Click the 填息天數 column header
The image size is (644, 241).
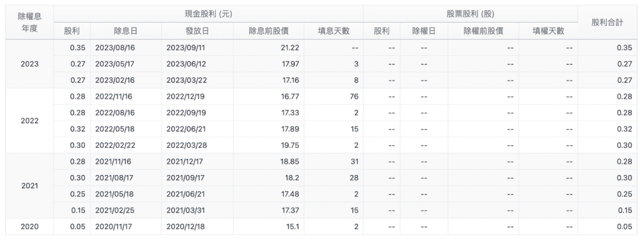[x=334, y=31]
